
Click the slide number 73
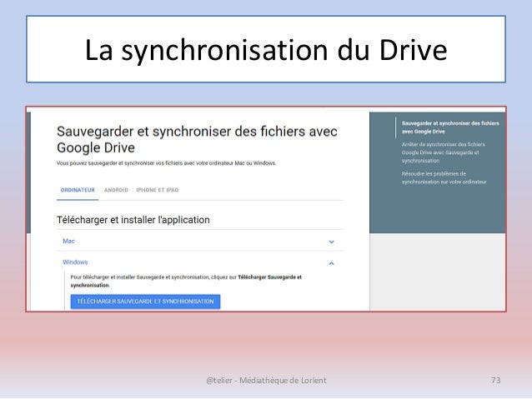pos(495,381)
